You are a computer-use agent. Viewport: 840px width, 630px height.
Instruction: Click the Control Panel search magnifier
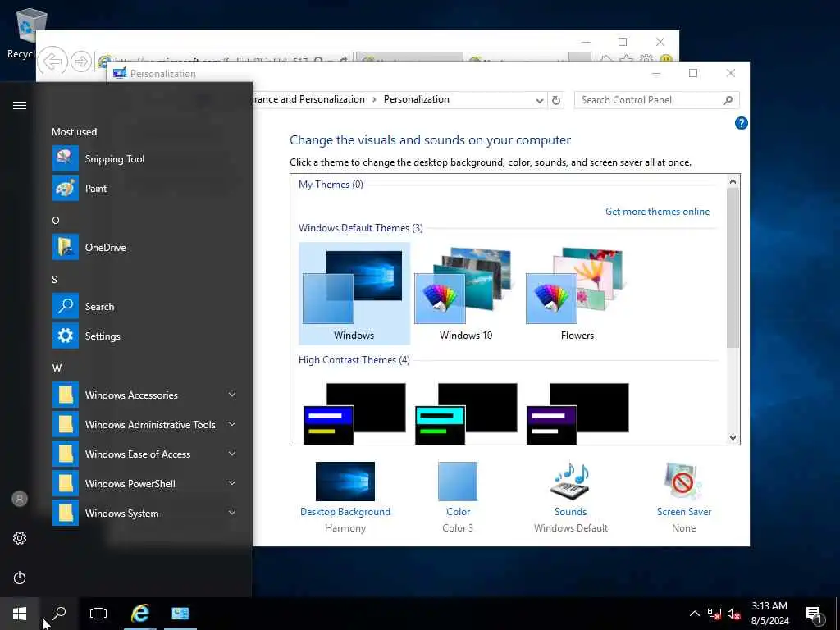coord(728,100)
